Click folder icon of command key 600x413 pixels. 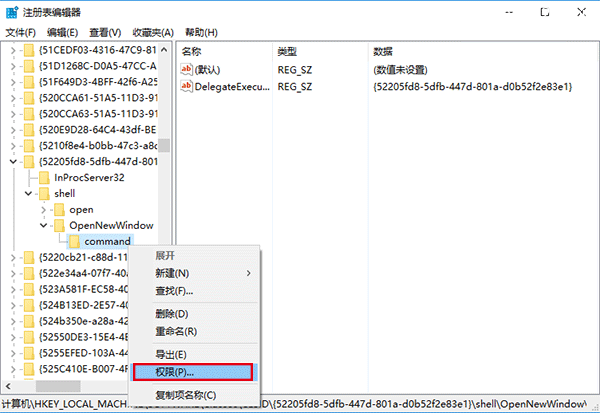pyautogui.click(x=74, y=242)
